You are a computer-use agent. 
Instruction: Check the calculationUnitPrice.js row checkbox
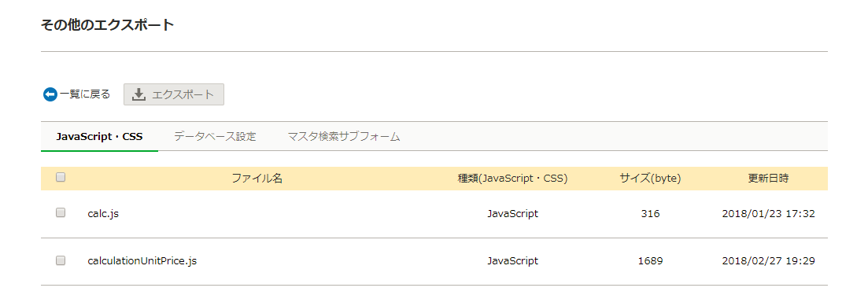61,260
